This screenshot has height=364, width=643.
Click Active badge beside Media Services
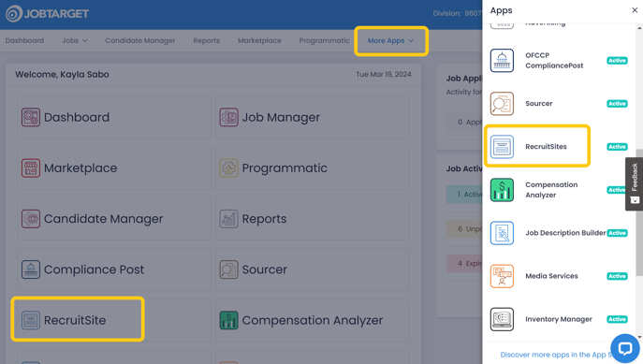coord(617,276)
